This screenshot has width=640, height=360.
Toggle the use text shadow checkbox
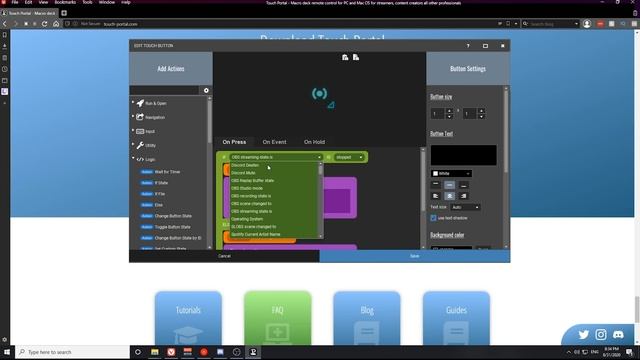(x=433, y=218)
